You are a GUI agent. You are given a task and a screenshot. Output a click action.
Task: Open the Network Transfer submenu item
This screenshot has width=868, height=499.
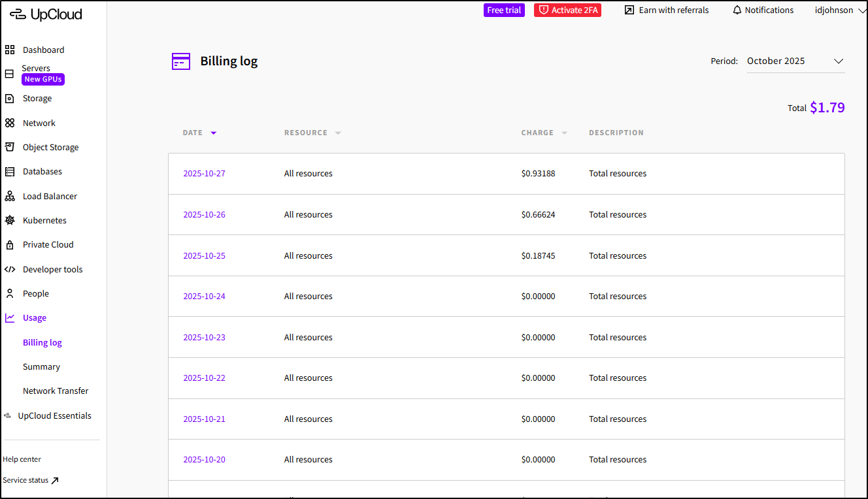point(56,391)
